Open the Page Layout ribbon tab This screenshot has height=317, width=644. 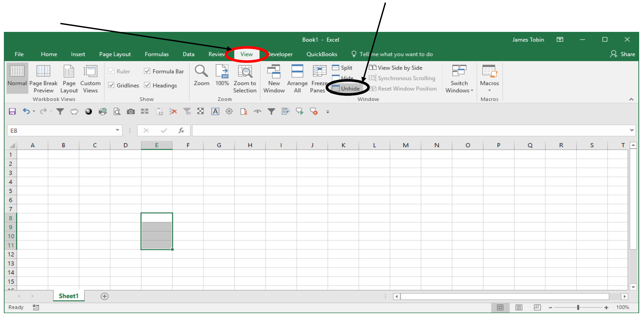click(x=115, y=54)
